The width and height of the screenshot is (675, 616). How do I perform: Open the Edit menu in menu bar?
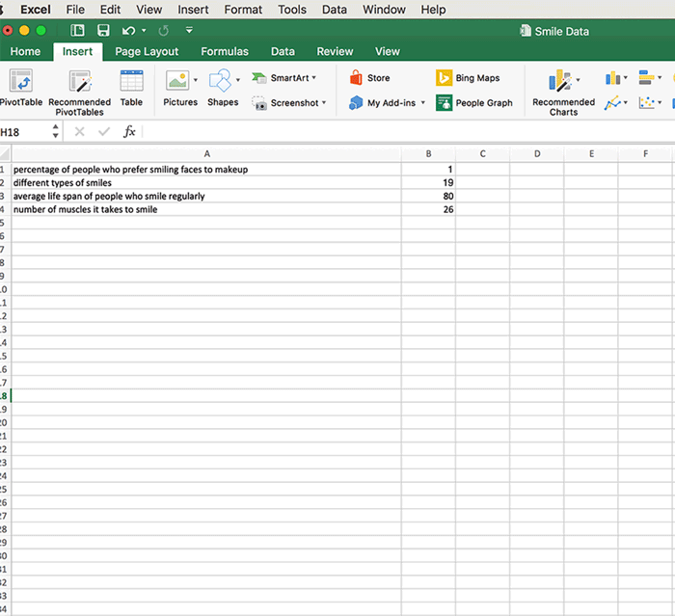pyautogui.click(x=110, y=10)
